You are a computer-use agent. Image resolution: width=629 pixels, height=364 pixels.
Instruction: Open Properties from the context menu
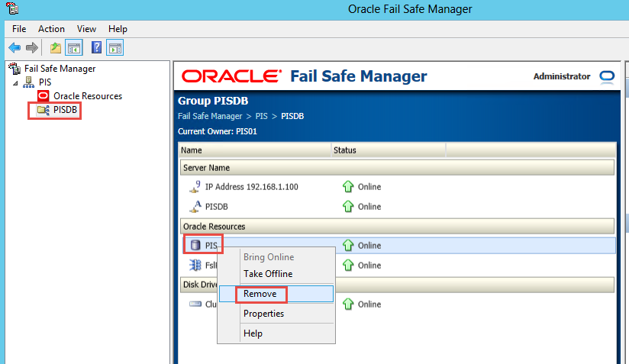pyautogui.click(x=263, y=314)
